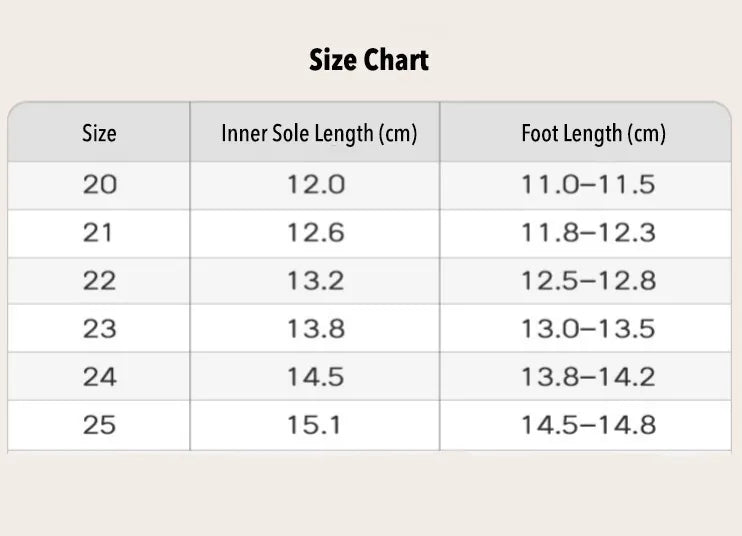Select the size 23 cell
This screenshot has height=536, width=742.
99,329
